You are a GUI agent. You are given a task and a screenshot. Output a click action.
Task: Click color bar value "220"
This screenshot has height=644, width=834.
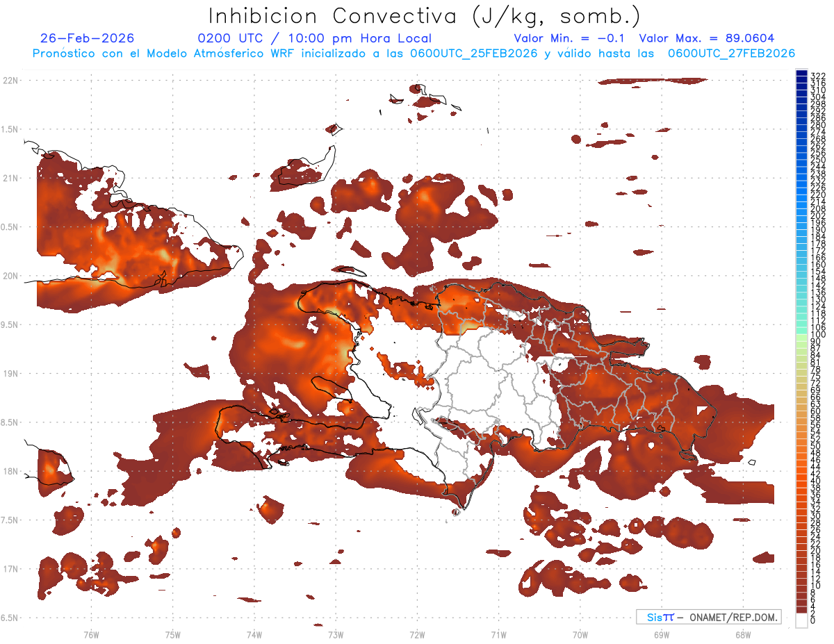(818, 195)
